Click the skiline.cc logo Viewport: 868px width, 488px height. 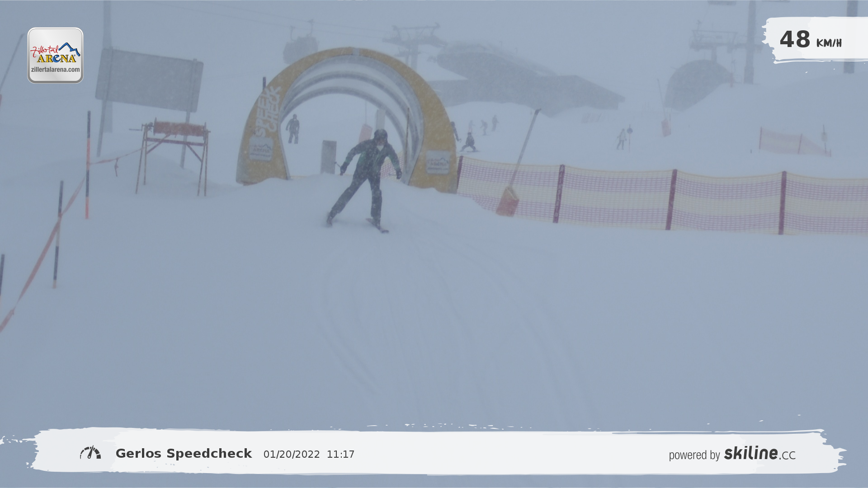click(759, 453)
